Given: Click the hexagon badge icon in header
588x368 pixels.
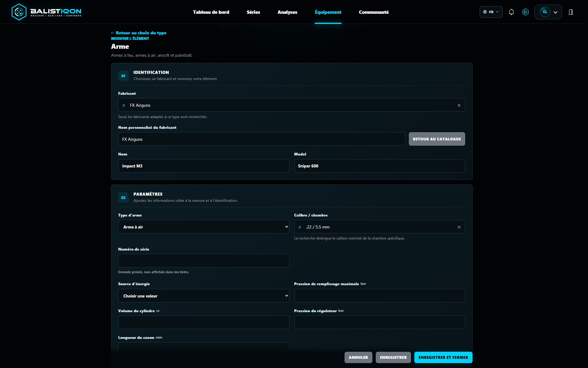Looking at the screenshot, I should pyautogui.click(x=526, y=12).
